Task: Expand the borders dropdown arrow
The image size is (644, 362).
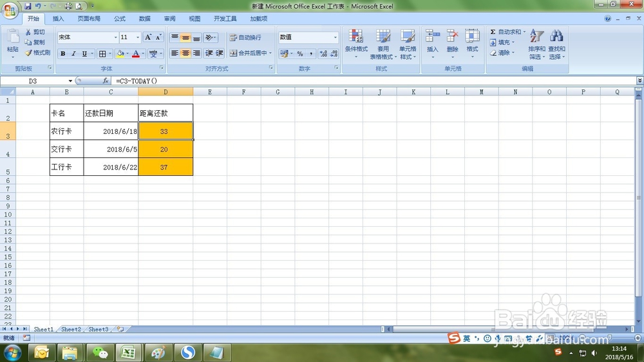Action: point(110,53)
